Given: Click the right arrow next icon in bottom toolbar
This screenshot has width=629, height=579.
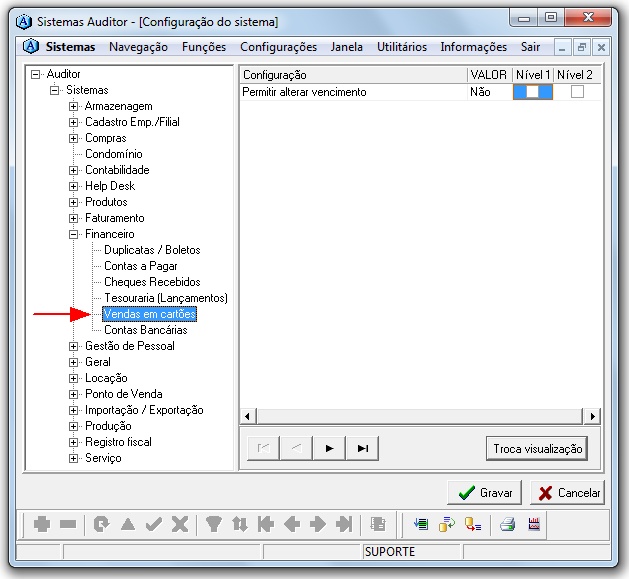Looking at the screenshot, I should click(x=318, y=524).
